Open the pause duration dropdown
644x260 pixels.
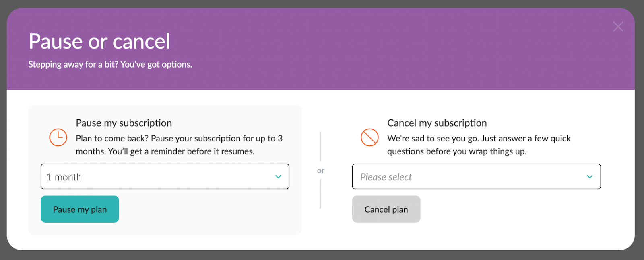[x=165, y=176]
